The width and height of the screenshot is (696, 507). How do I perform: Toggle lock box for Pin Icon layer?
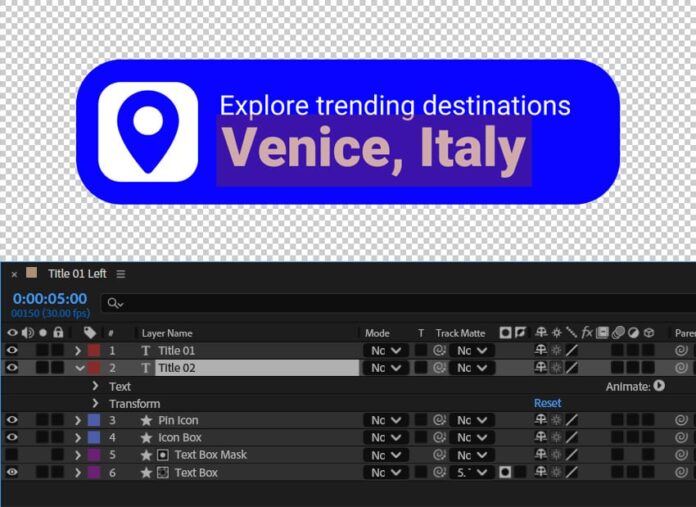point(58,420)
